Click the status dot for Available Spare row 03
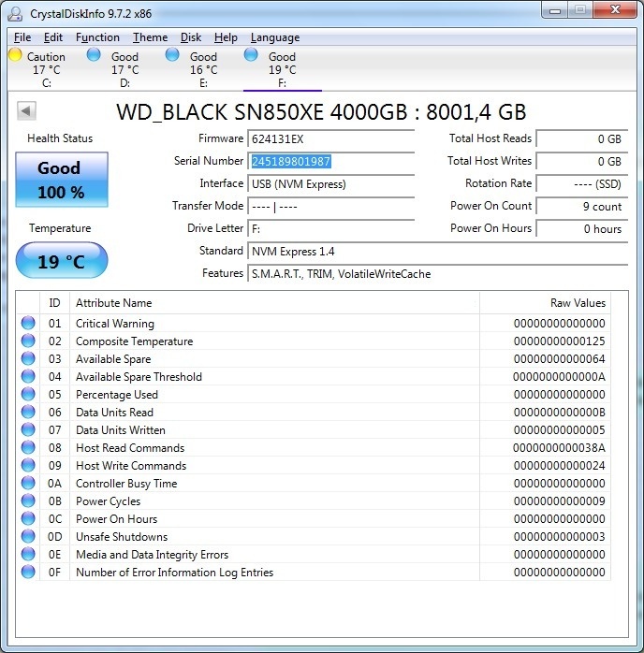The width and height of the screenshot is (644, 653). tap(28, 358)
